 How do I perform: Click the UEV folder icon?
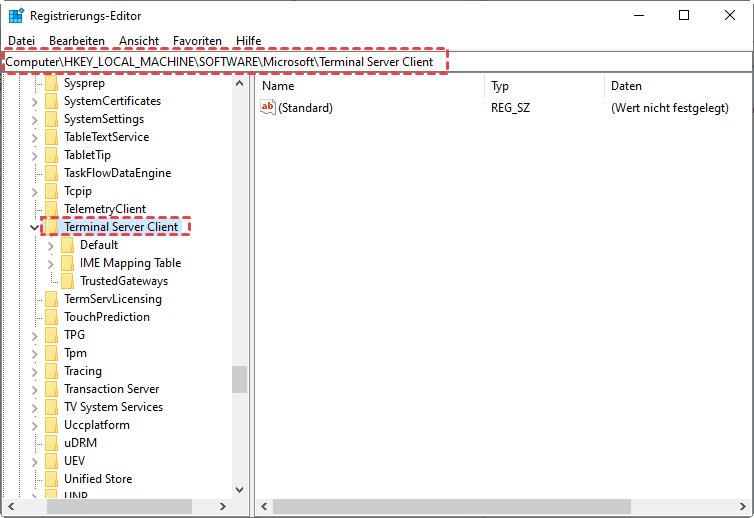tap(51, 461)
